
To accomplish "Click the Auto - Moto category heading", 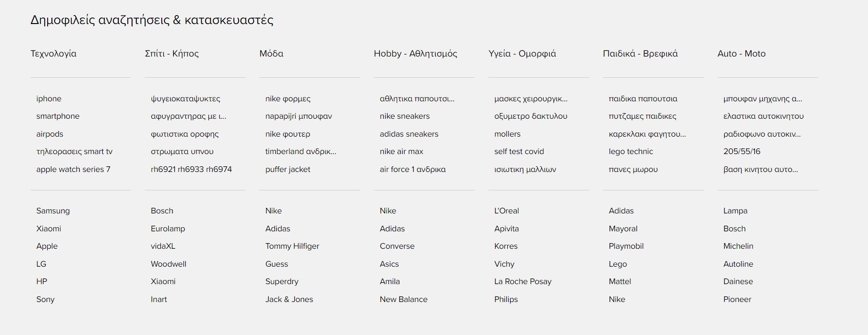I will (741, 54).
